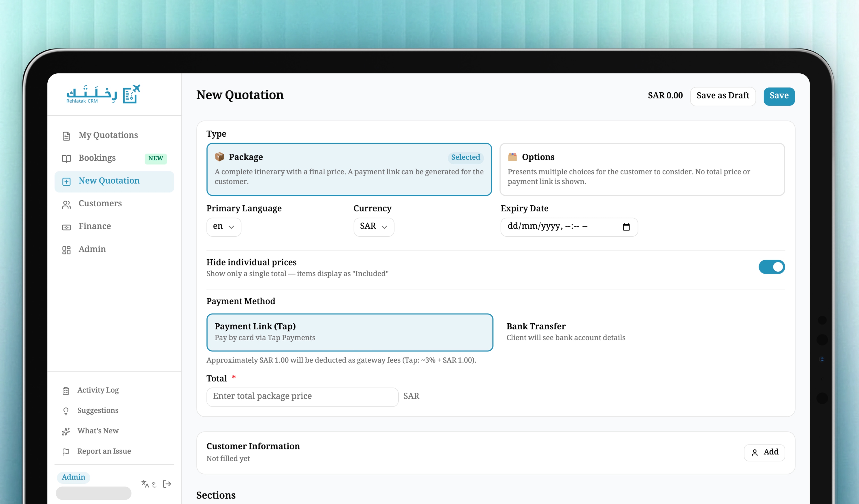
Task: Click the SAR unit beside Total field
Action: 411,396
